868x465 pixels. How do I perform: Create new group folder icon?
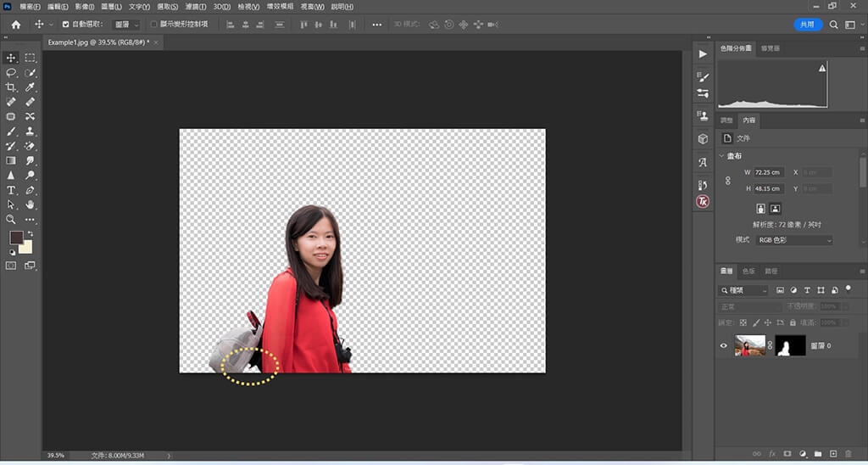coord(818,453)
